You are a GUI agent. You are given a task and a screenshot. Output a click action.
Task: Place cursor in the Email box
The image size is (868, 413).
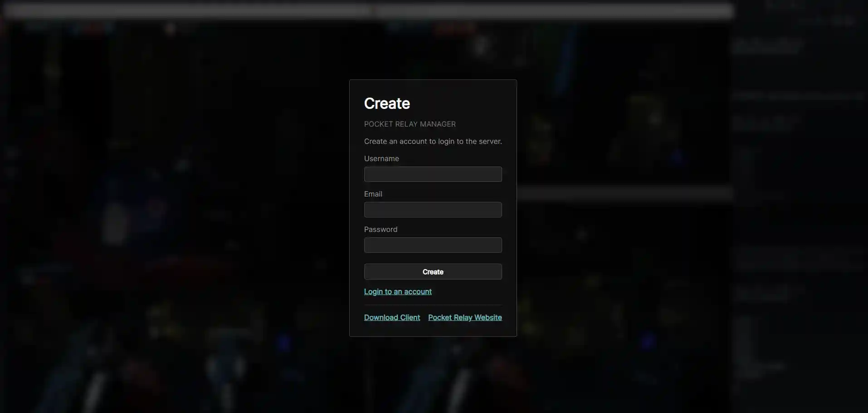[x=432, y=209]
